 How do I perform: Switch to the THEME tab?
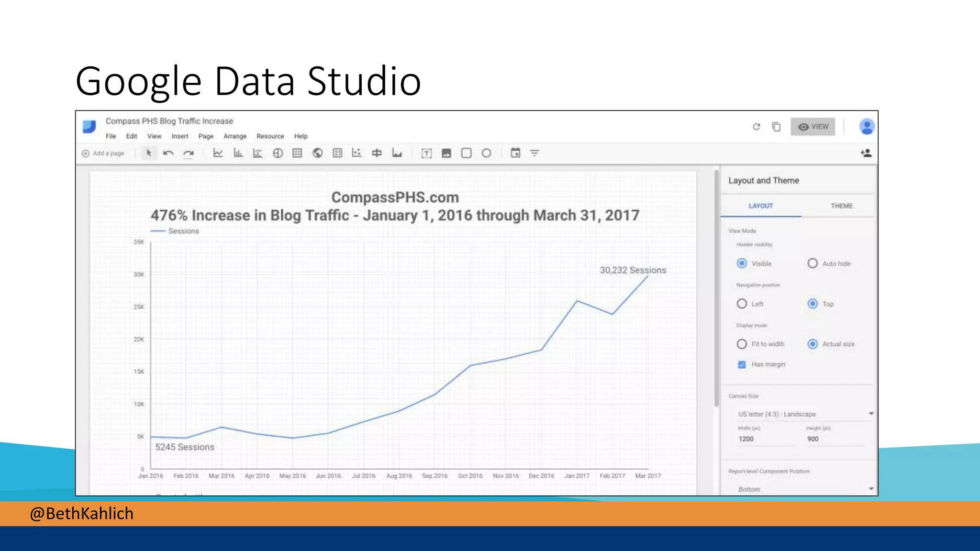coord(842,206)
